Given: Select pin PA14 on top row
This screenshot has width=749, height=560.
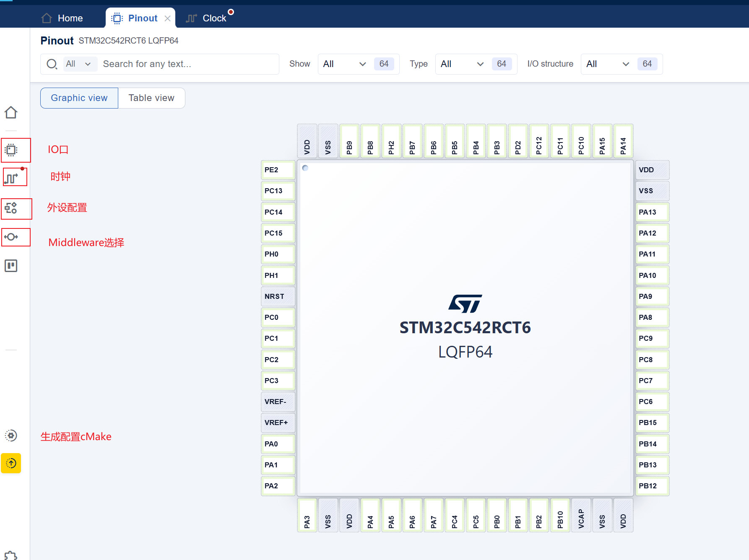Looking at the screenshot, I should pos(623,141).
